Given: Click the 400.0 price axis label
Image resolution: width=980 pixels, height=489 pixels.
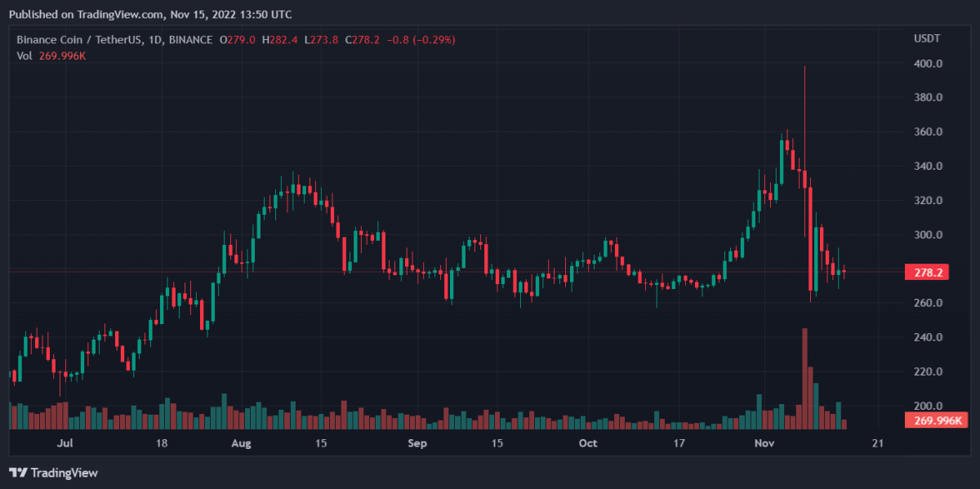Looking at the screenshot, I should point(929,64).
